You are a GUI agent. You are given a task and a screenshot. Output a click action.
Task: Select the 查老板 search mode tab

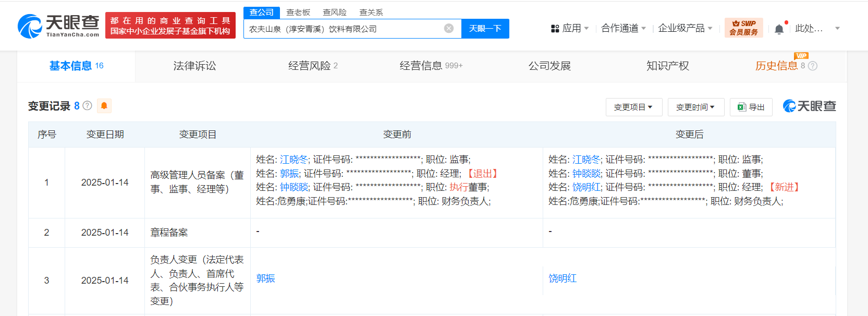298,13
